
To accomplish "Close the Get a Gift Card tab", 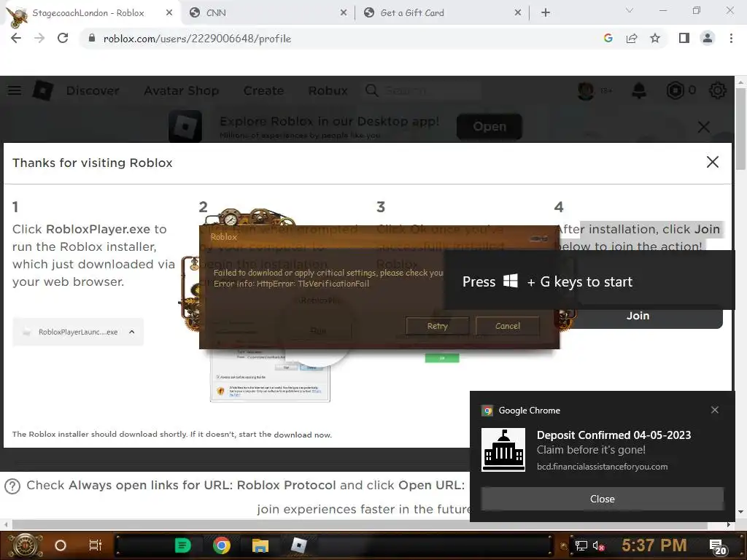I will coord(518,13).
